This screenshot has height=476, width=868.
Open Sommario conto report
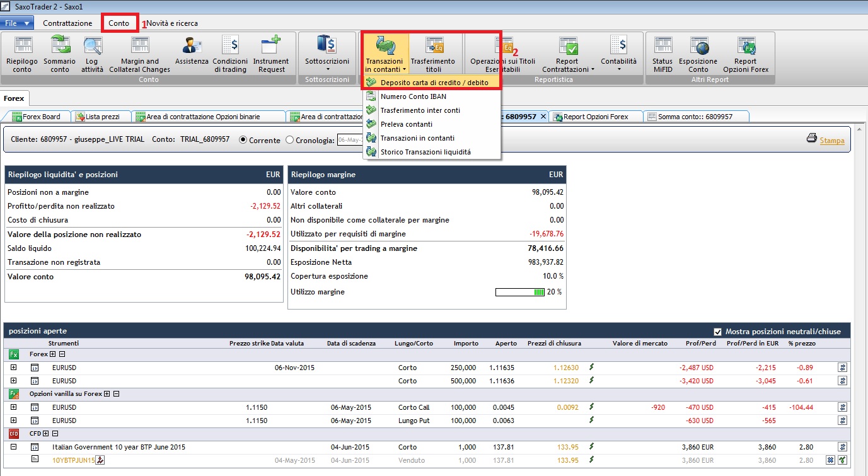[x=60, y=54]
